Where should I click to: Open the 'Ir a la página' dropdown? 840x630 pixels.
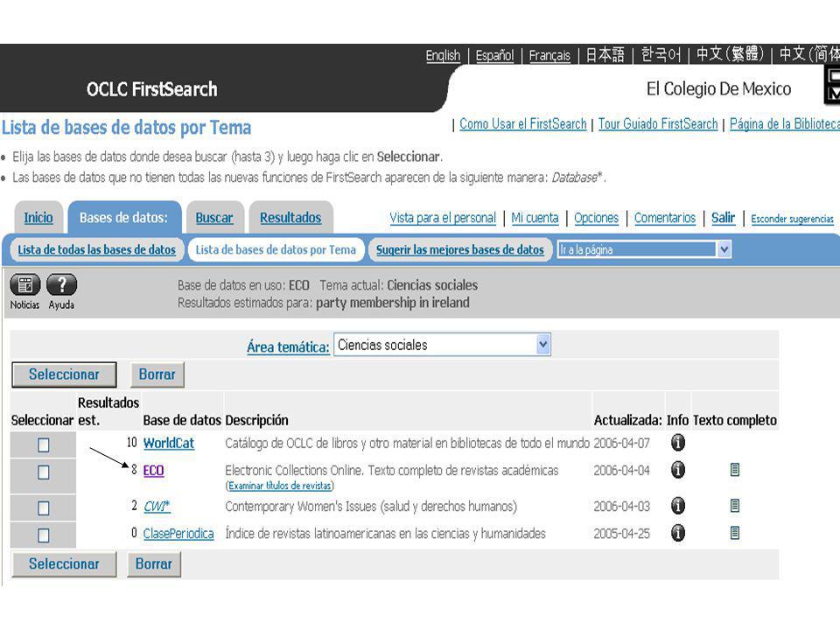tap(644, 249)
